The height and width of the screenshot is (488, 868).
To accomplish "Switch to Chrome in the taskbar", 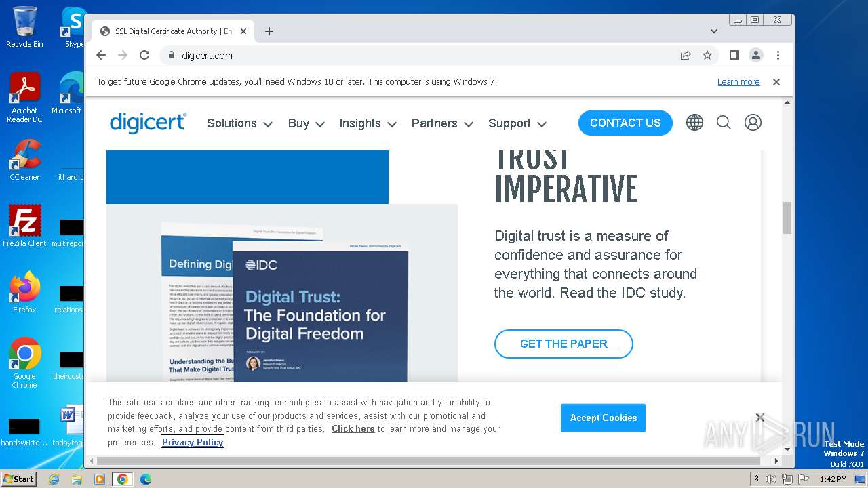I will coord(123,479).
